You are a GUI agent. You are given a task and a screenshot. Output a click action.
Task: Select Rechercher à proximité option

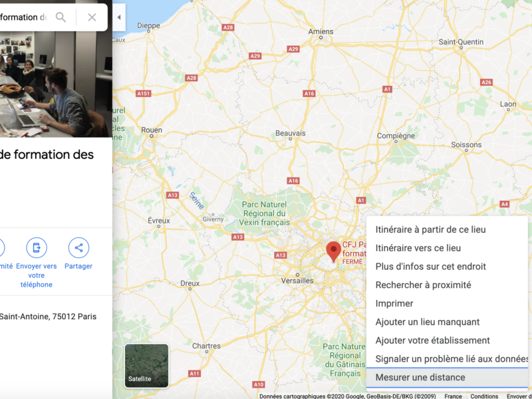(x=447, y=285)
